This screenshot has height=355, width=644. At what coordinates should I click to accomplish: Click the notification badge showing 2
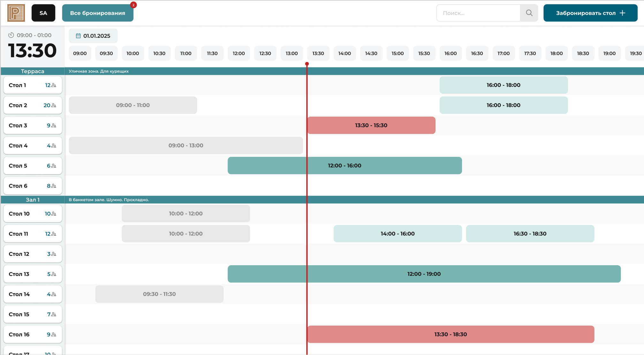click(x=133, y=5)
